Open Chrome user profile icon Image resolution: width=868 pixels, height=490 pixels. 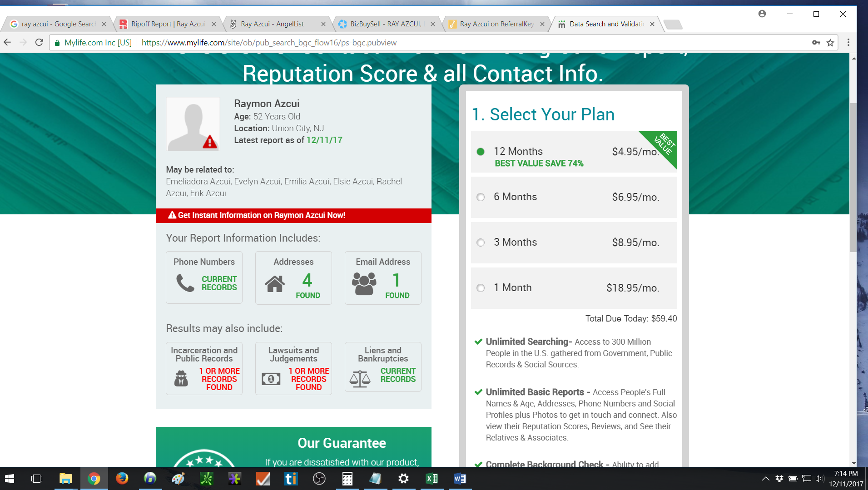click(762, 14)
